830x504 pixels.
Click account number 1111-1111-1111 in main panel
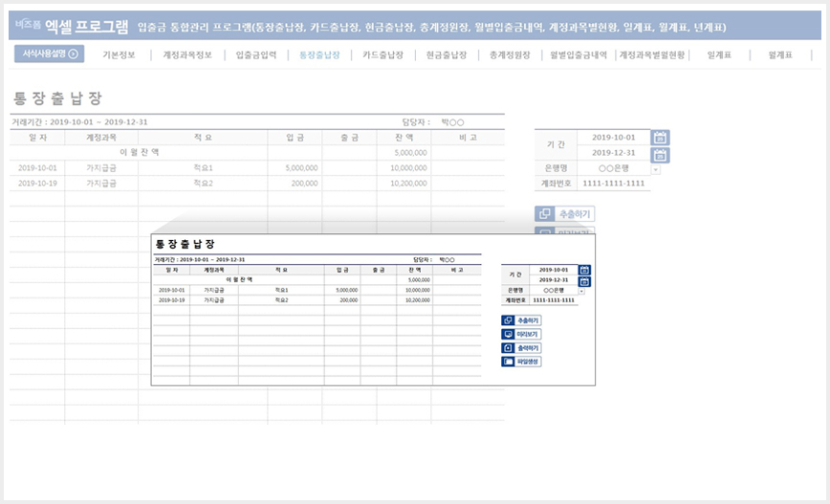(614, 184)
